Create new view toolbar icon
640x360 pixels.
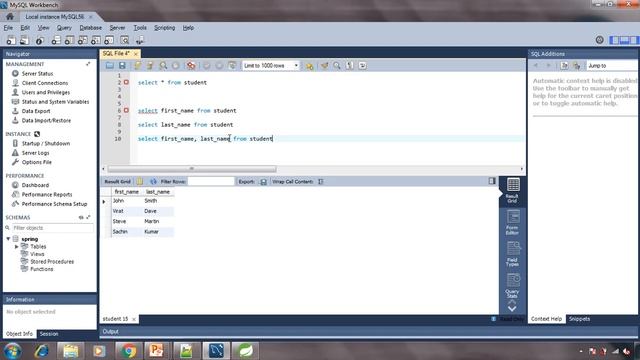click(x=82, y=40)
